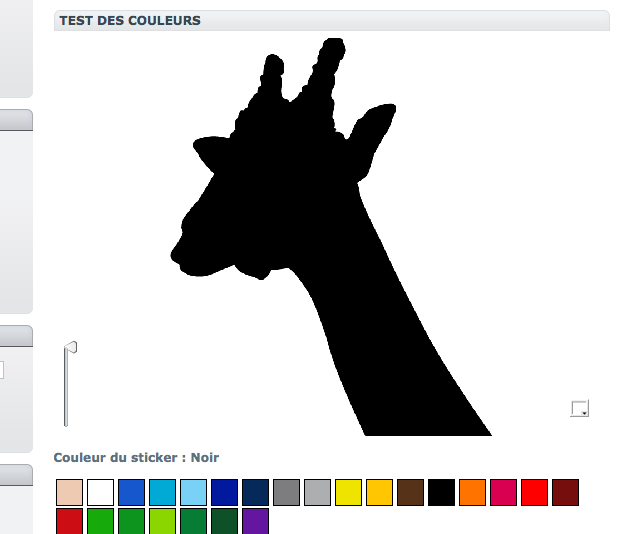
Task: Select the dark navy color swatch
Action: (x=255, y=492)
